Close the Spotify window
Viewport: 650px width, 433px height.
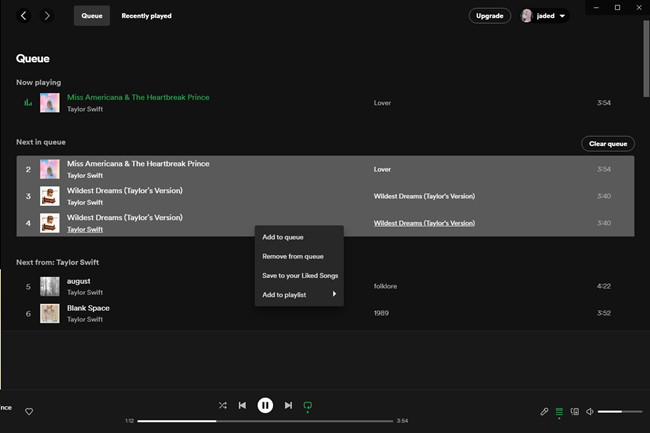click(x=639, y=7)
